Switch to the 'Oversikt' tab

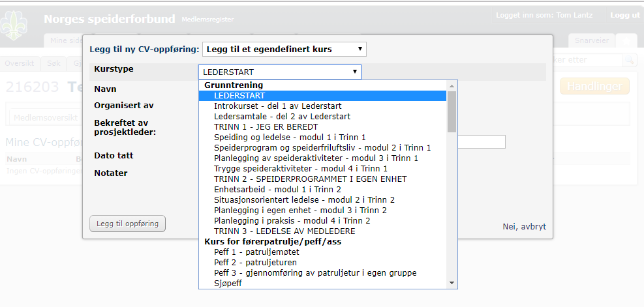[20, 63]
